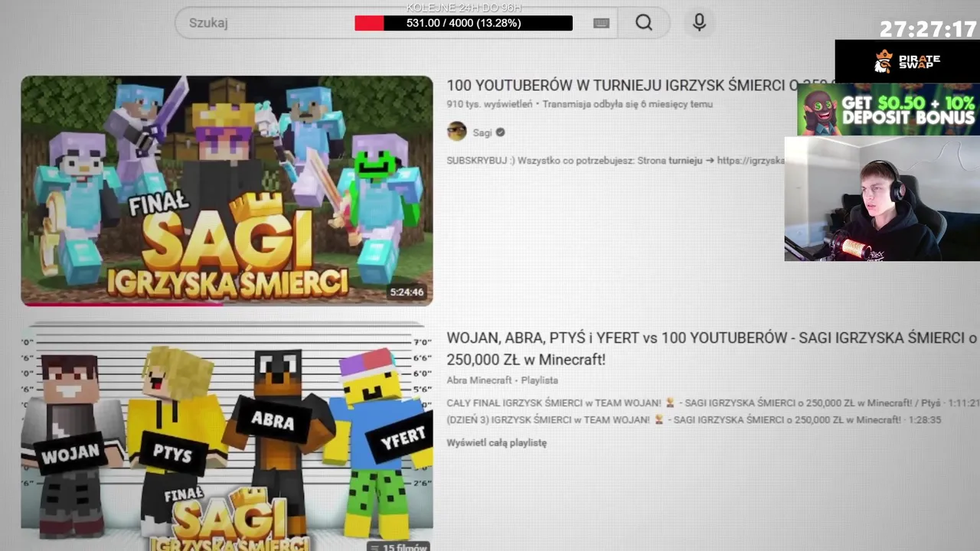Open the on-screen keyboard icon
Viewport: 980px width, 551px height.
tap(601, 23)
